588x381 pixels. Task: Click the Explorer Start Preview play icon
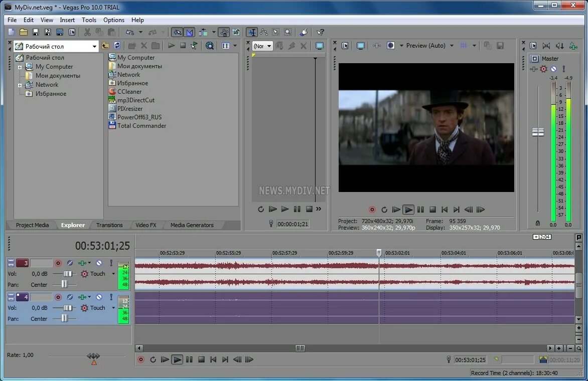[172, 46]
